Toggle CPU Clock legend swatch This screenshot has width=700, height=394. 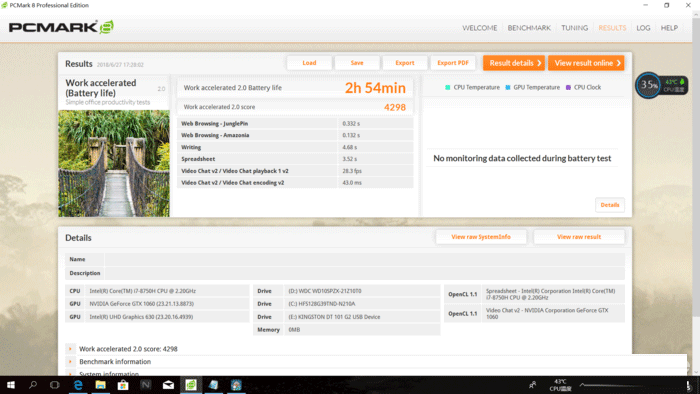tap(568, 87)
